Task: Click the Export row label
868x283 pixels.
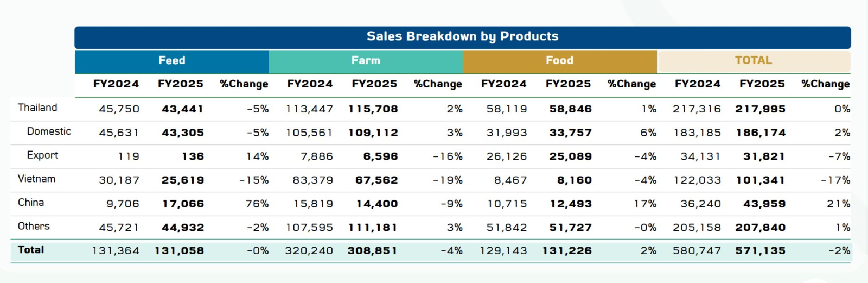Action: [42, 155]
